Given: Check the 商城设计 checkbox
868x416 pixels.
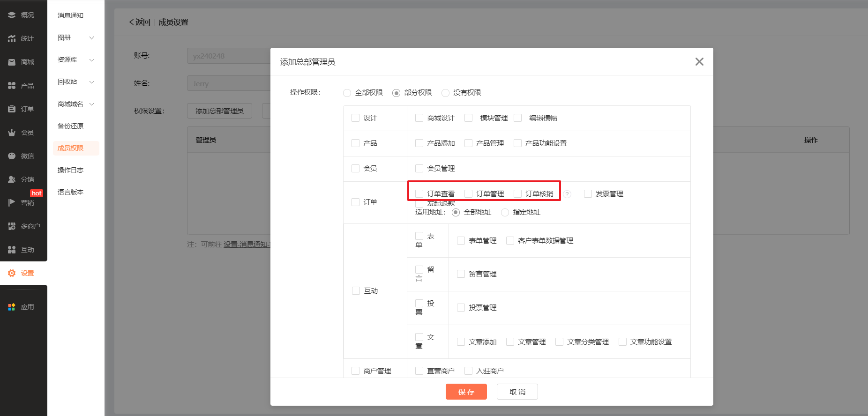Looking at the screenshot, I should [419, 118].
